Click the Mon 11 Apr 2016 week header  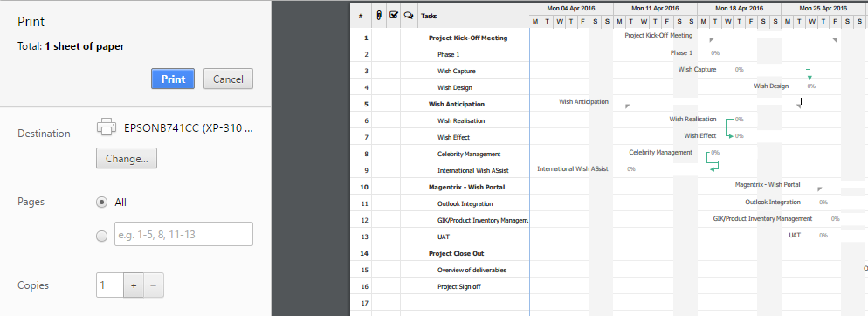click(655, 9)
